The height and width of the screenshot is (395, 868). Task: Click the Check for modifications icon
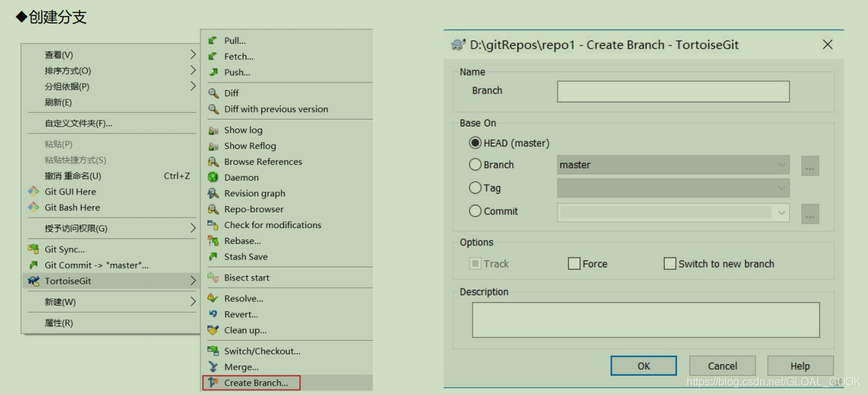coord(213,225)
